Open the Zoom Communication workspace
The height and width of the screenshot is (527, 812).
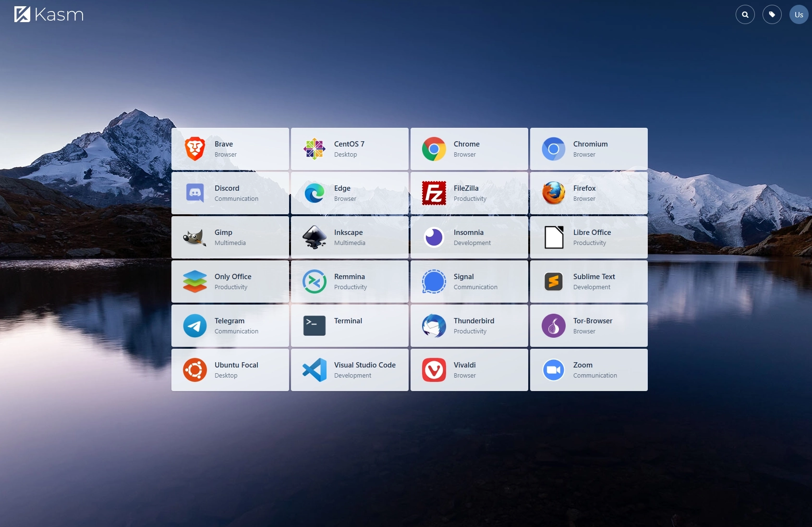click(x=589, y=370)
